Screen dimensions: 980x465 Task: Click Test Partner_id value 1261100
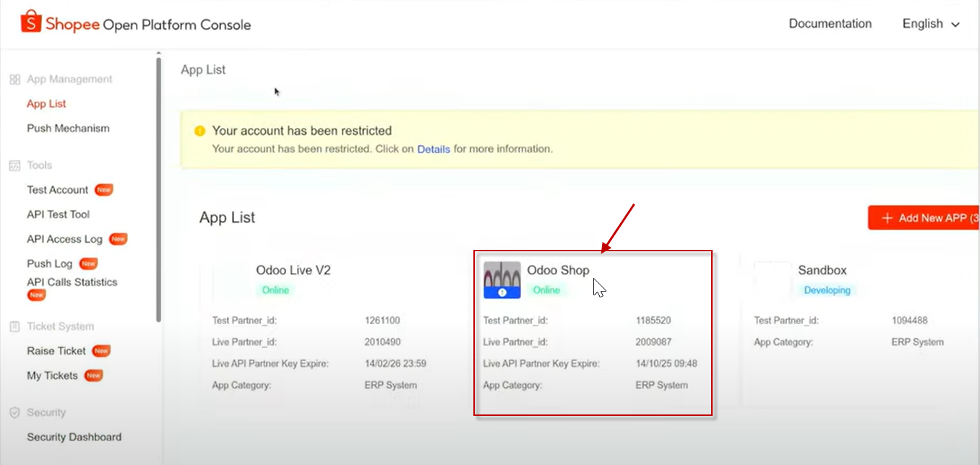click(x=382, y=321)
